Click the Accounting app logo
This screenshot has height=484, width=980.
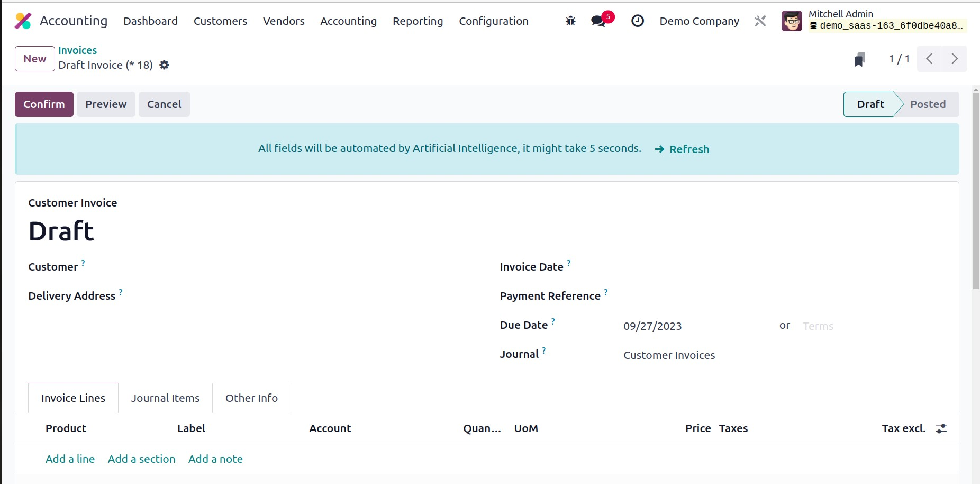[23, 21]
